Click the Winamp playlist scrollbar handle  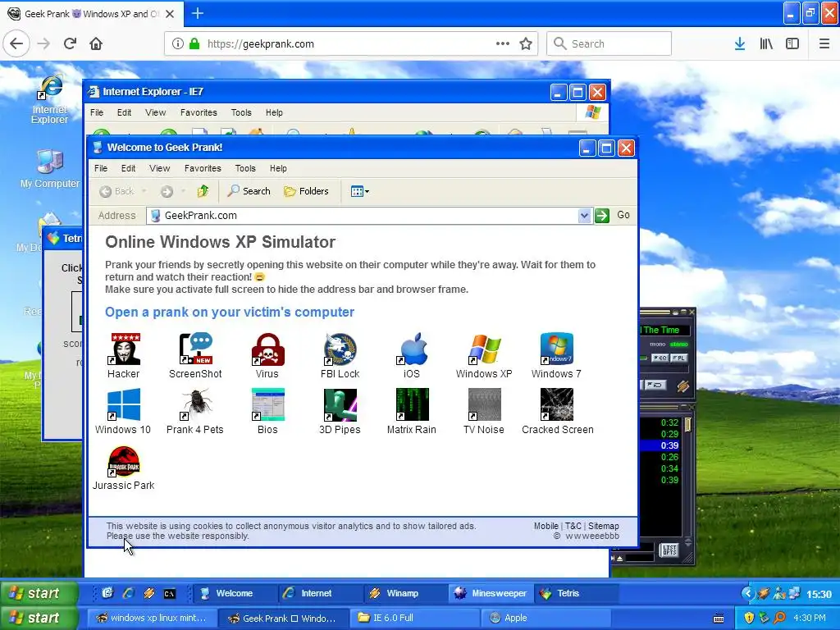[x=688, y=425]
